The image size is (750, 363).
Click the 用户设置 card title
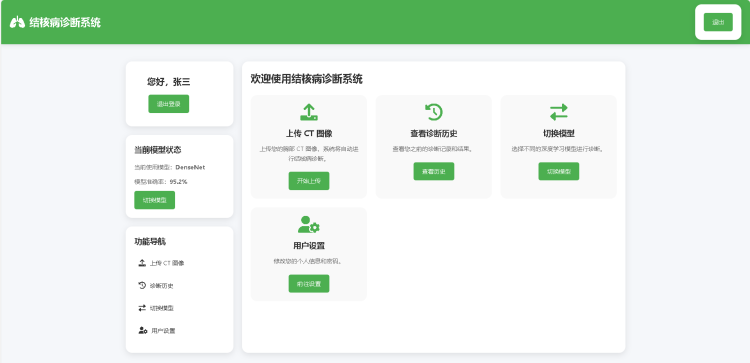pos(309,246)
